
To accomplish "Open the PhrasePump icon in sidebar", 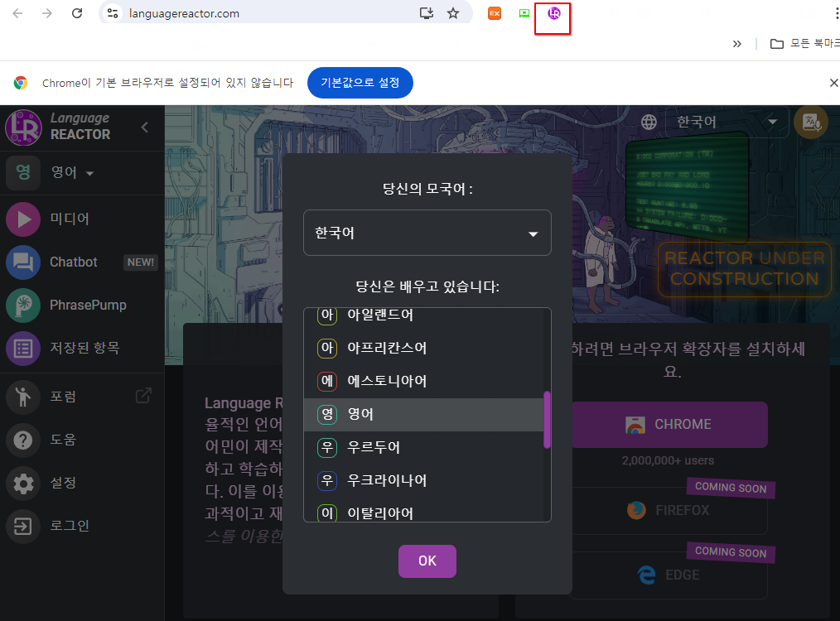I will pyautogui.click(x=23, y=306).
